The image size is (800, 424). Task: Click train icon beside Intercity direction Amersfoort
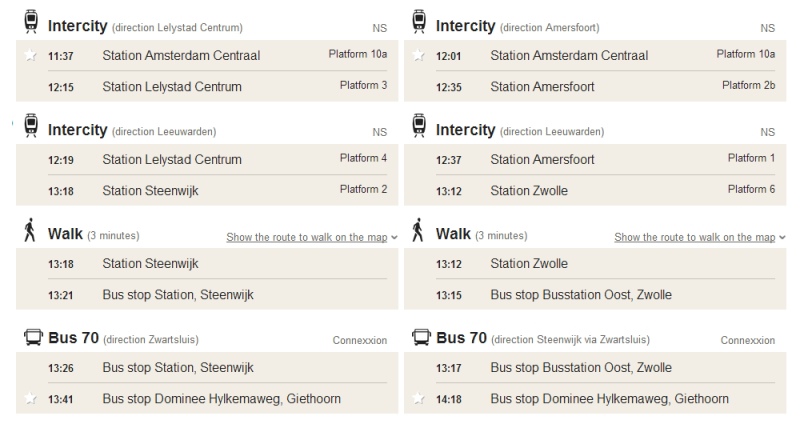click(x=419, y=22)
